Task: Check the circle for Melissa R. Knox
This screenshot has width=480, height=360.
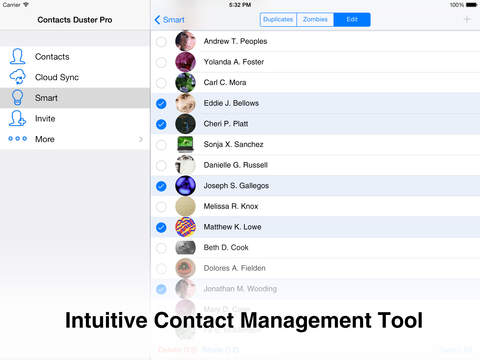Action: tap(161, 207)
